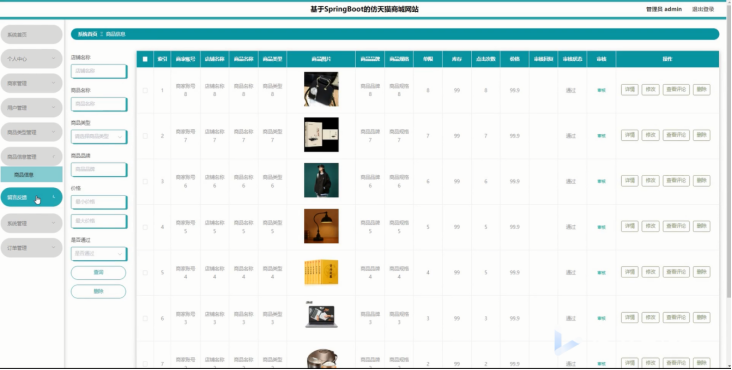Focus the 店铺名称 filter input
The height and width of the screenshot is (370, 732).
click(x=99, y=71)
